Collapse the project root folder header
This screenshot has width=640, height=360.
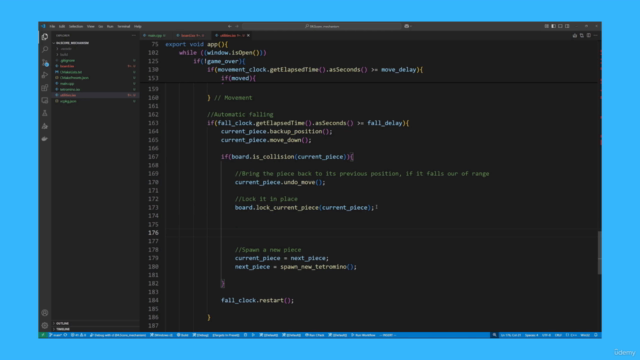tap(71, 43)
